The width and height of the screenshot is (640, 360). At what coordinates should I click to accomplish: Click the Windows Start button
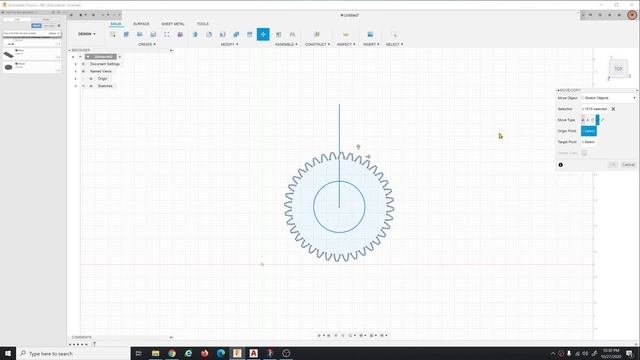[8, 353]
